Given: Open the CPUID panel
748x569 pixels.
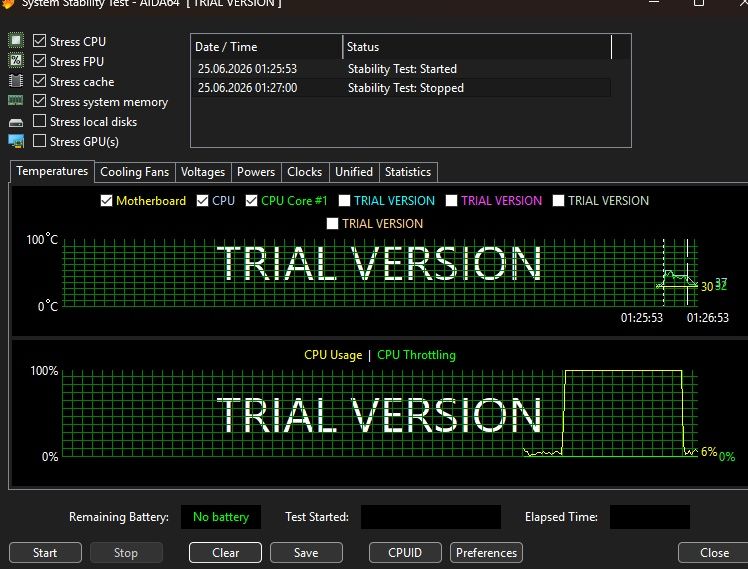Looking at the screenshot, I should tap(405, 553).
